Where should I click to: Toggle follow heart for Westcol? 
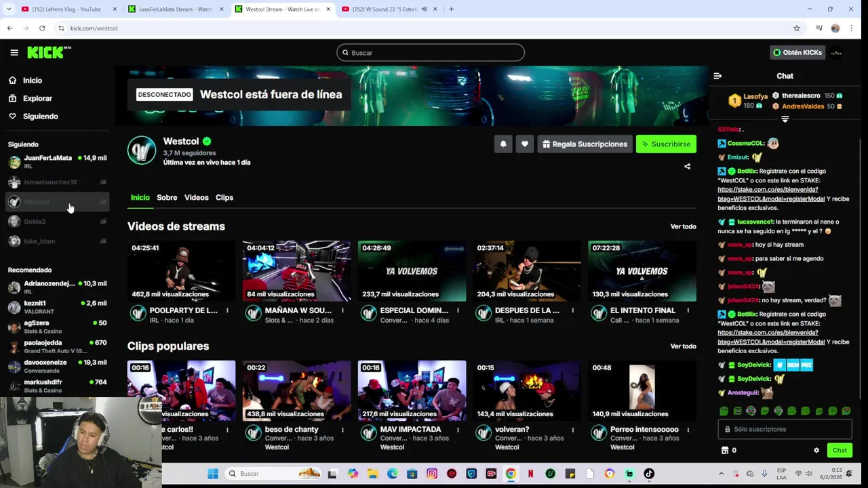point(524,144)
